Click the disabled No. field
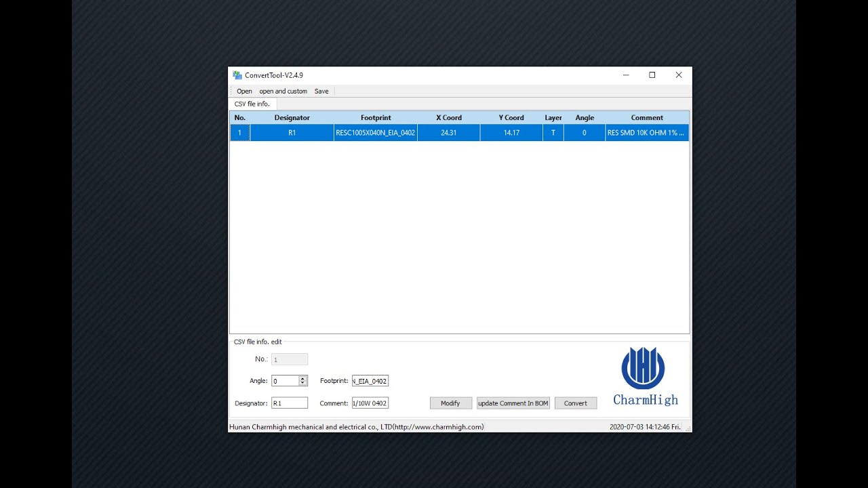This screenshot has width=868, height=488. pyautogui.click(x=290, y=359)
